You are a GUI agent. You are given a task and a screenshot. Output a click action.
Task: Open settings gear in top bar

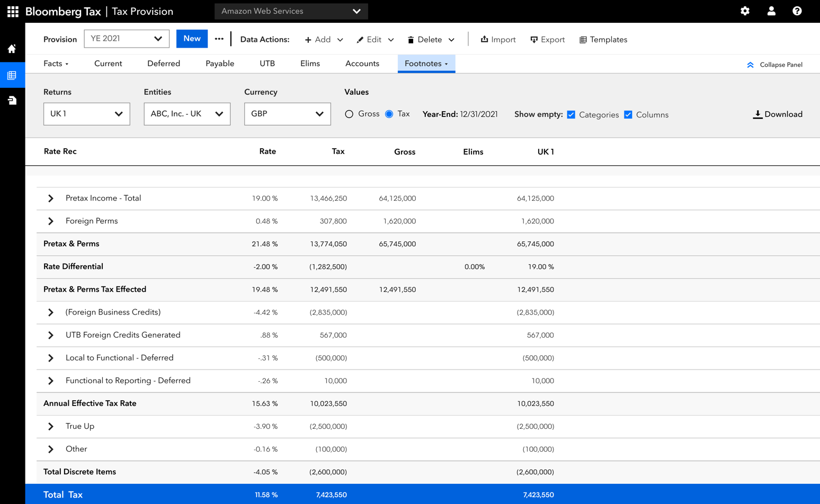pyautogui.click(x=745, y=11)
